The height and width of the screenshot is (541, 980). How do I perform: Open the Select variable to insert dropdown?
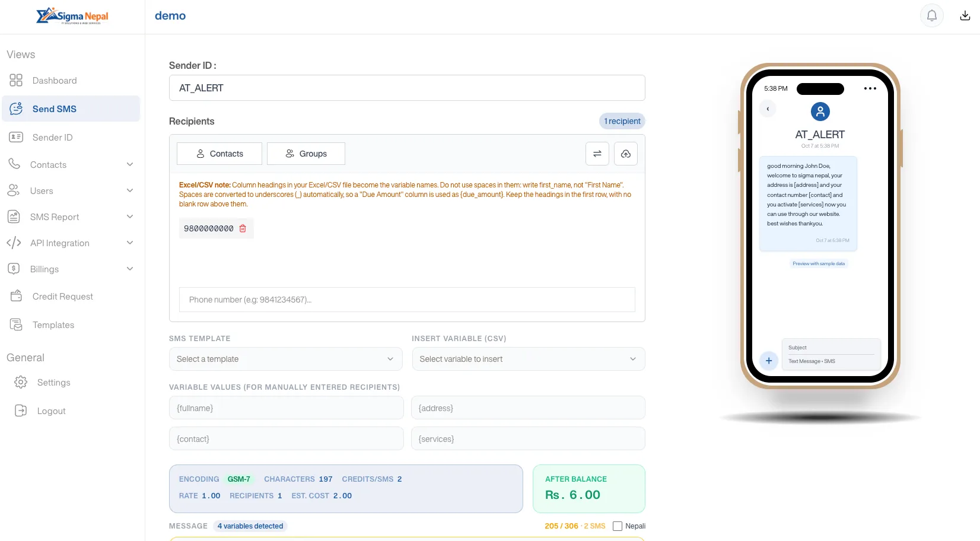pyautogui.click(x=529, y=359)
